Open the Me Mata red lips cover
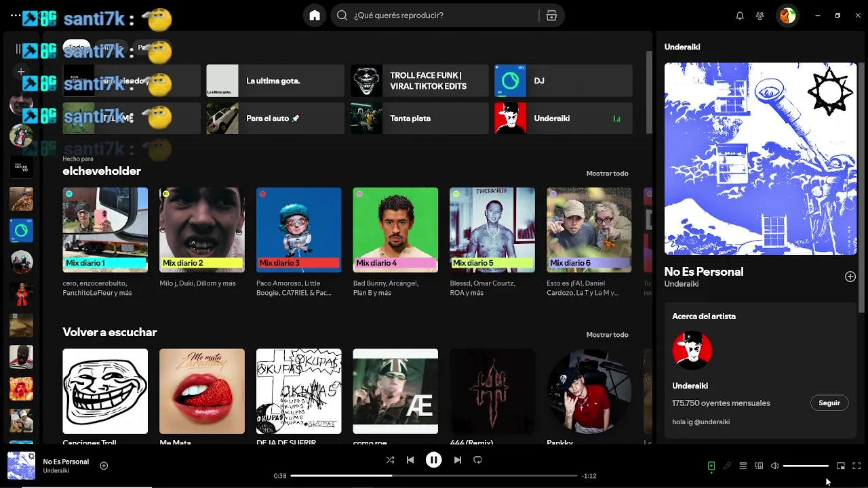Screen dimensions: 868x488 click(x=202, y=391)
